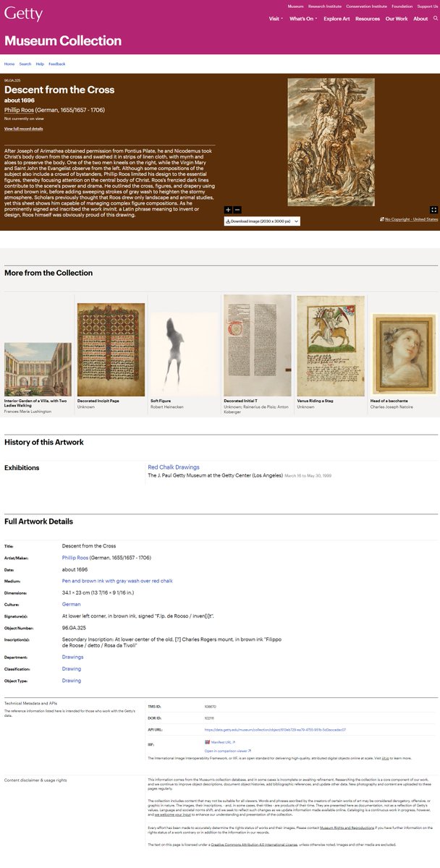Click the welcome your input link
The image size is (440, 868).
tap(172, 814)
